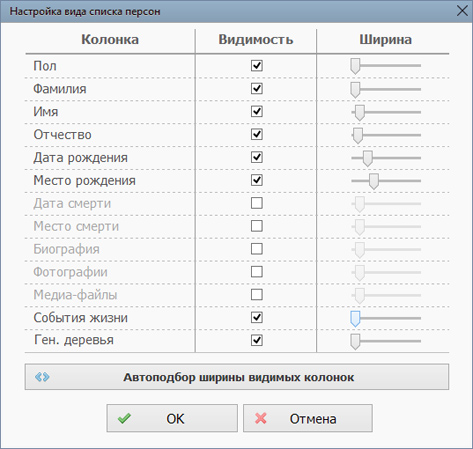This screenshot has height=449, width=473.
Task: Close the Настройка вида списка персон dialog
Action: pos(462,11)
